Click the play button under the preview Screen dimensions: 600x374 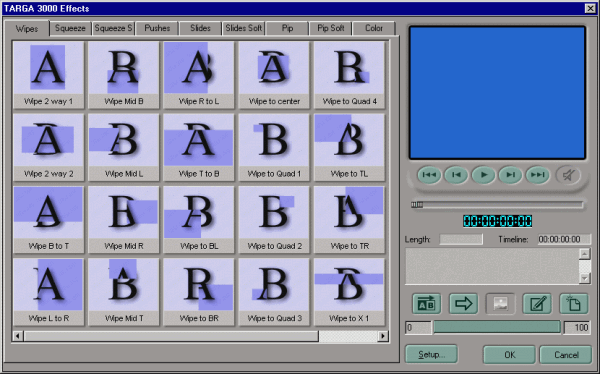pyautogui.click(x=483, y=175)
